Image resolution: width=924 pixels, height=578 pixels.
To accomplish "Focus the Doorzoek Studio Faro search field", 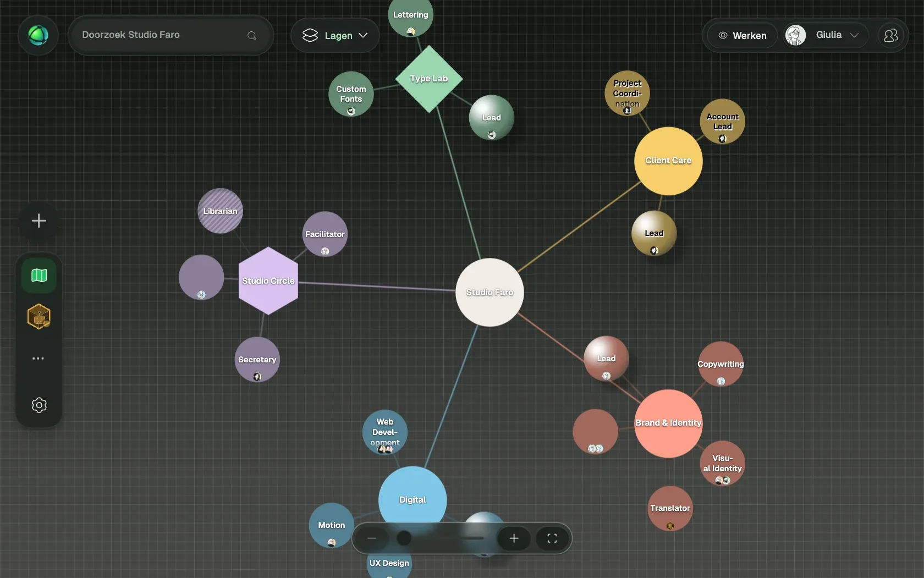I will (170, 35).
